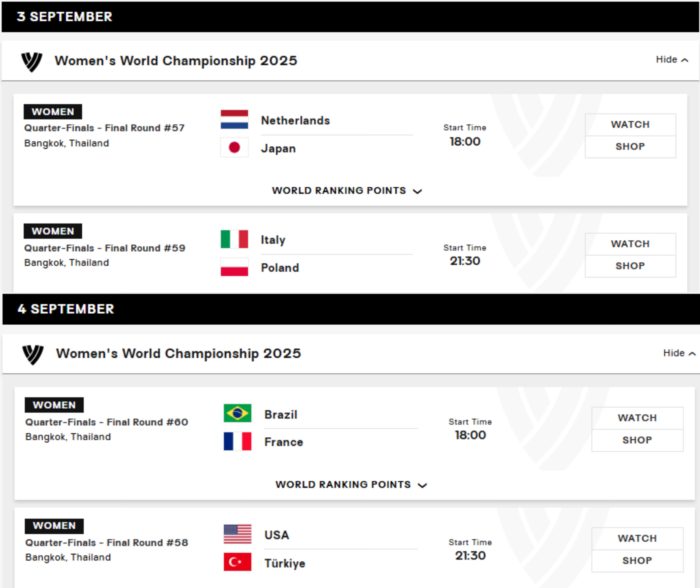Image resolution: width=700 pixels, height=588 pixels.
Task: Watch the Brazil vs France quarter-final
Action: pyautogui.click(x=637, y=418)
